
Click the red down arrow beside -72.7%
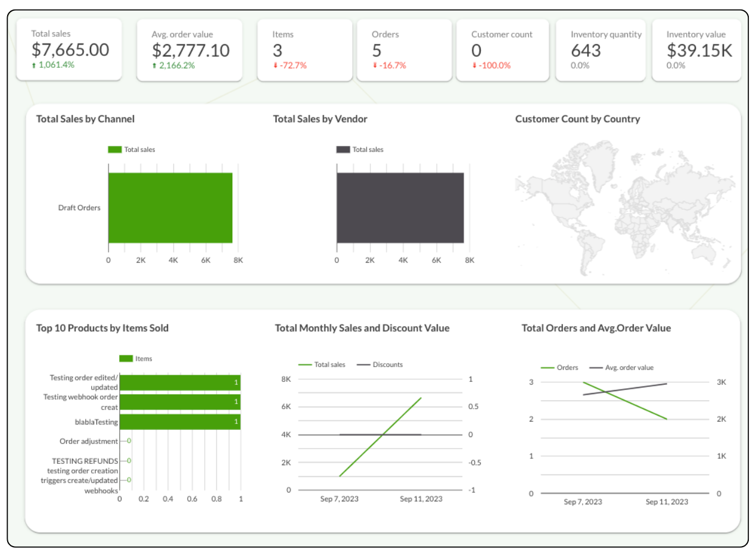click(275, 66)
